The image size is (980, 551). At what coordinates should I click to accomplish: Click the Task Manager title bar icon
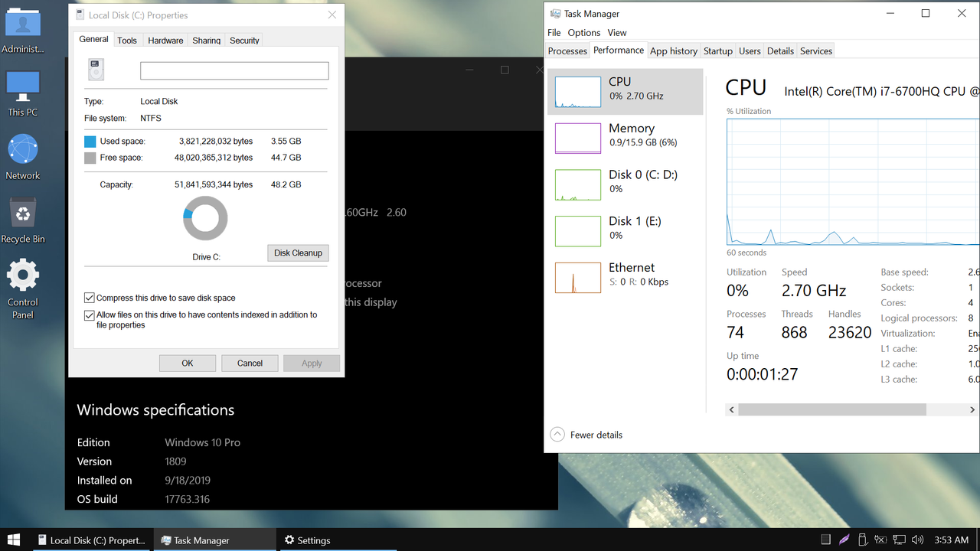tap(555, 14)
